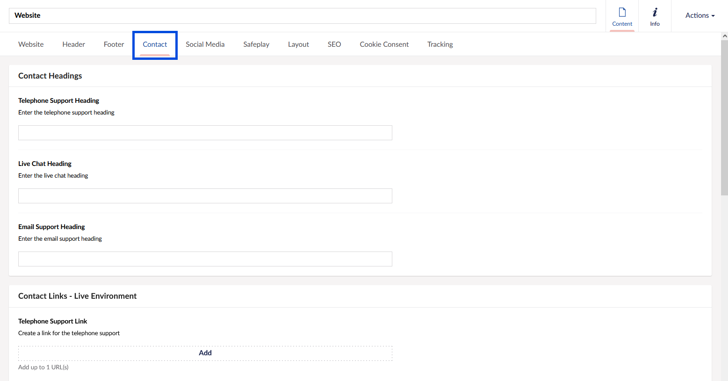Open the Tracking tab
The image size is (728, 381).
point(440,45)
